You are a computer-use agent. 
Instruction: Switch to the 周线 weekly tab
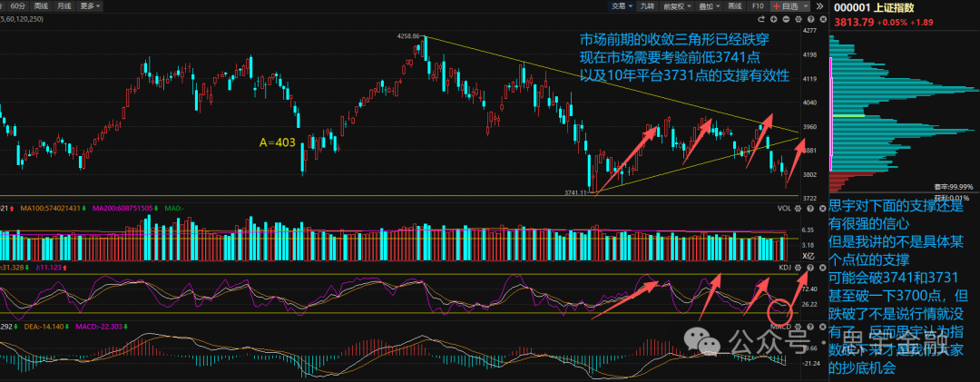42,6
